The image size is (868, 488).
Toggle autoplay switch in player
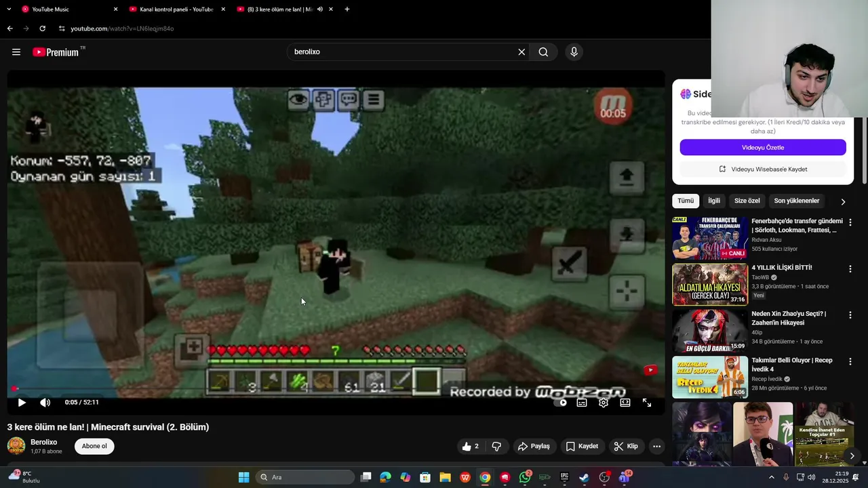click(560, 403)
